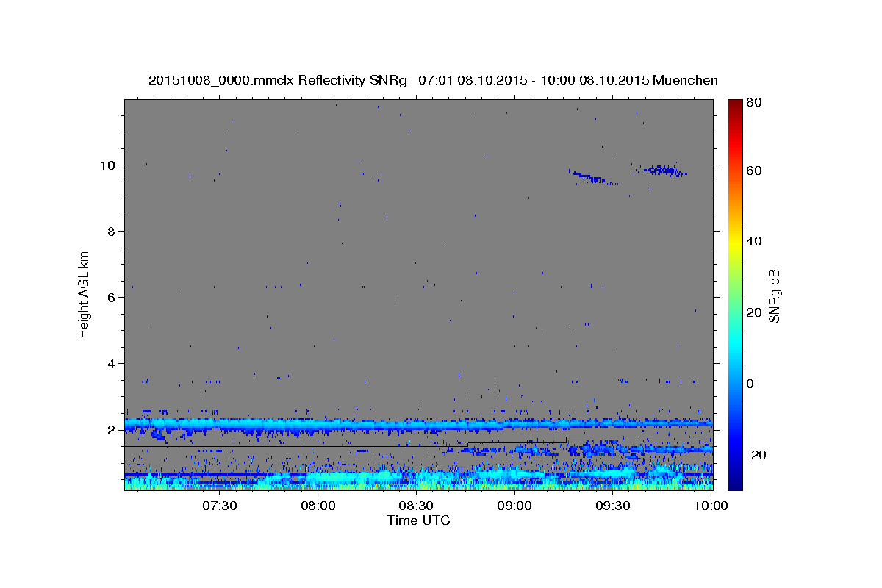Click the colorbar value label 60

[753, 170]
